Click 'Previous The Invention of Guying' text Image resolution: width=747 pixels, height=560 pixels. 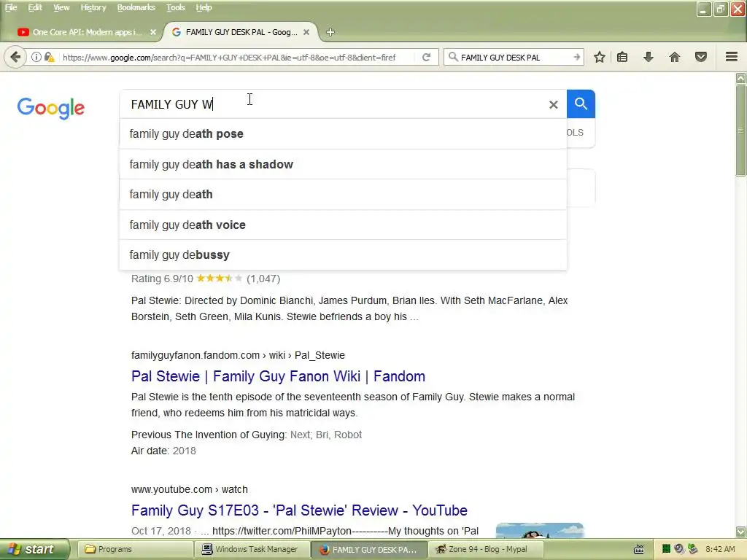[208, 435]
